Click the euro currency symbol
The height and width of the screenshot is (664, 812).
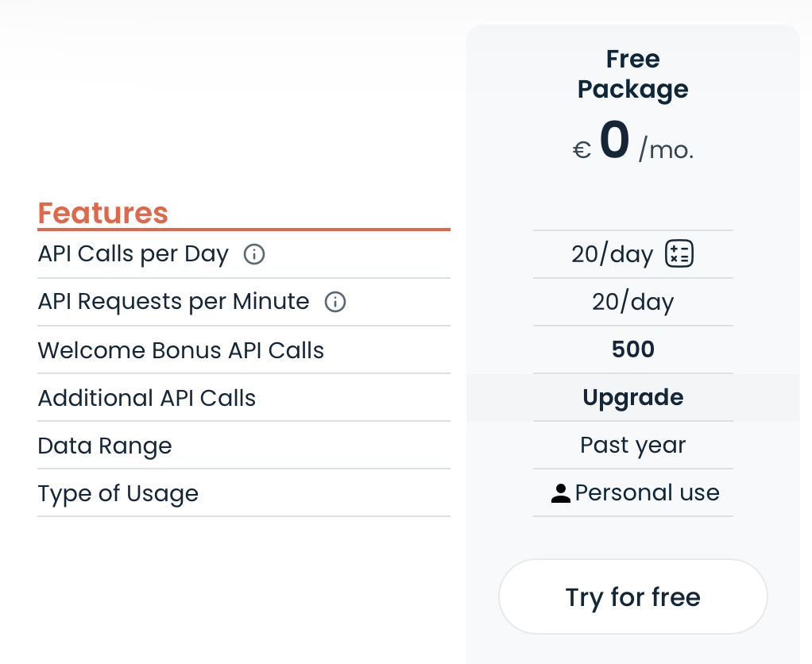point(582,149)
